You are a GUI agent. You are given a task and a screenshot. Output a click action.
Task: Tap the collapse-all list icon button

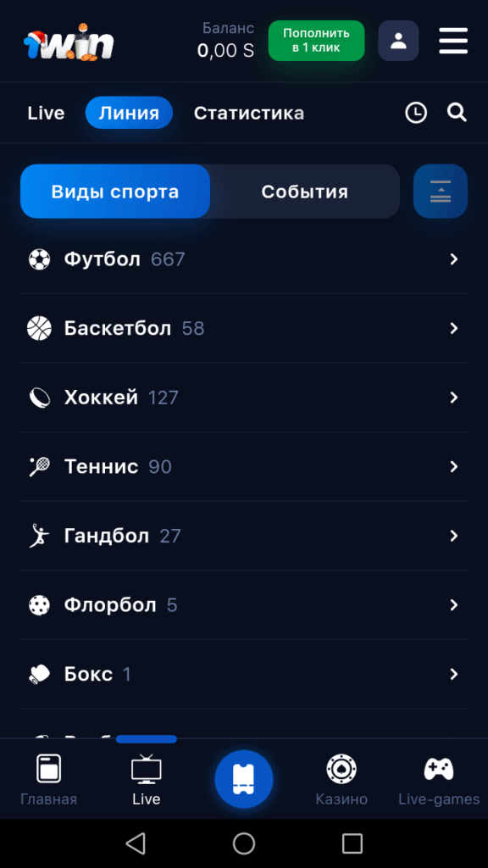(x=441, y=192)
